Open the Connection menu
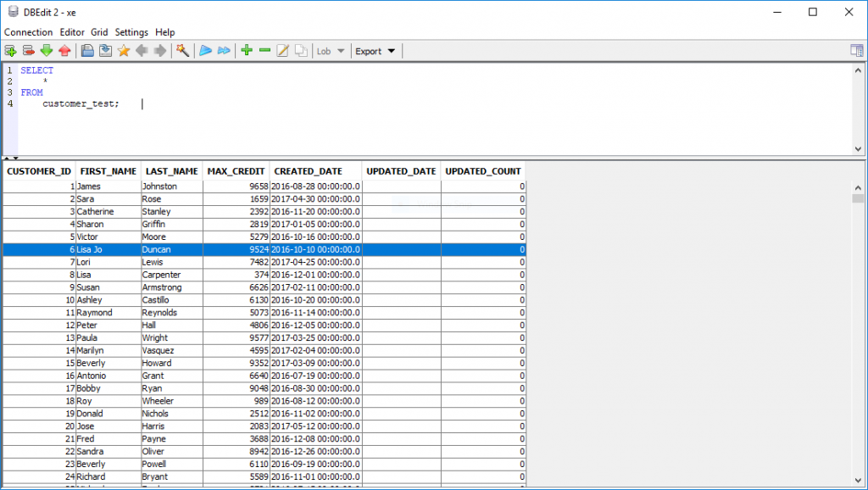This screenshot has width=868, height=490. 28,32
